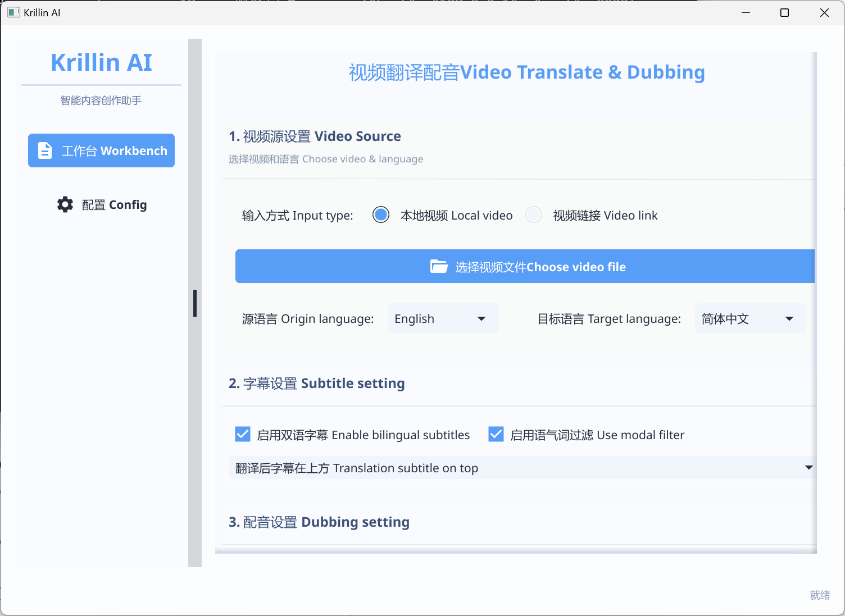Select the dropdown arrow beside English
Image resolution: width=845 pixels, height=616 pixels.
[481, 318]
